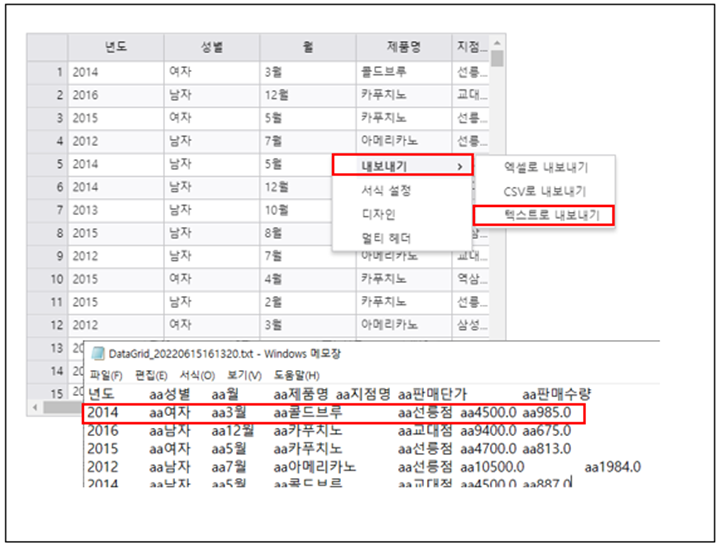Click aa아메리카노 in Notepad text
Image resolution: width=719 pixels, height=545 pixels.
click(x=315, y=467)
